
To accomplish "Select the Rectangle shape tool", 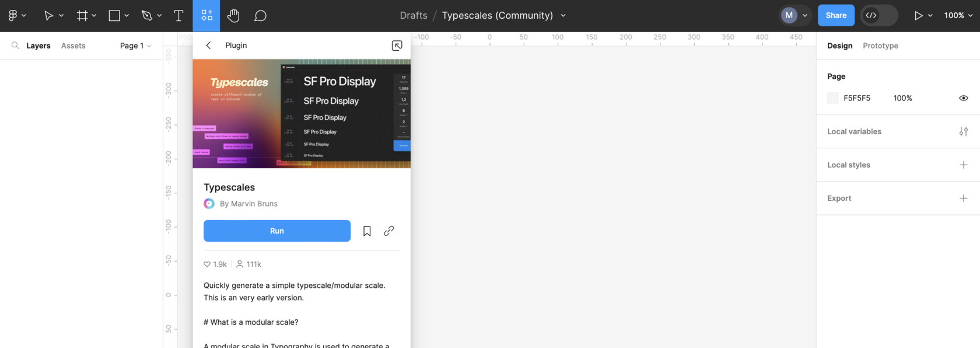I will (114, 16).
